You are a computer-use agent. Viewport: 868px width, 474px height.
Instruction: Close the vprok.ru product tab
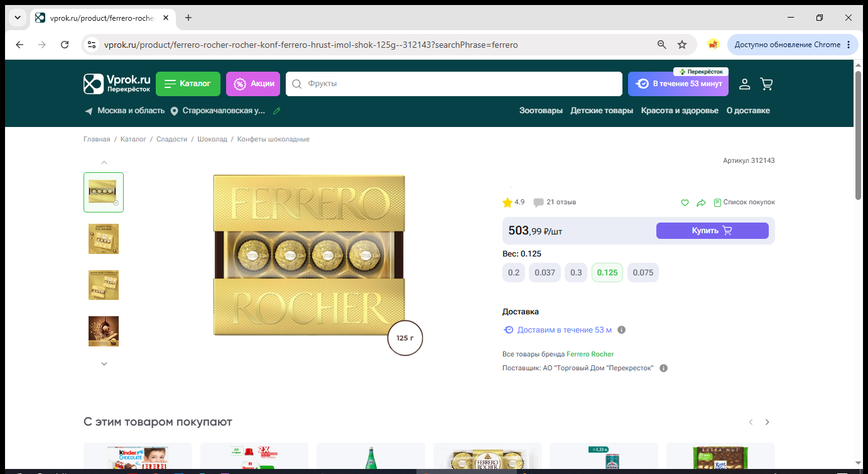pos(166,18)
